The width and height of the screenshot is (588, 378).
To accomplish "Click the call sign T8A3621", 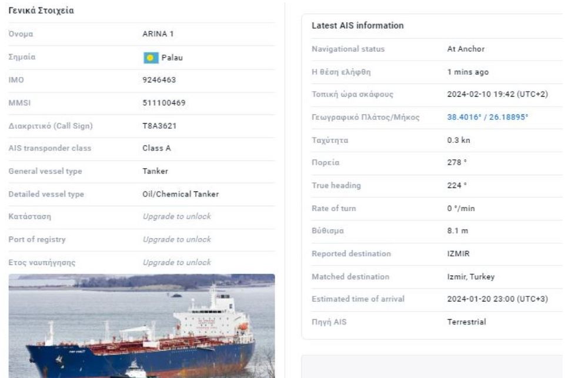I will point(160,126).
